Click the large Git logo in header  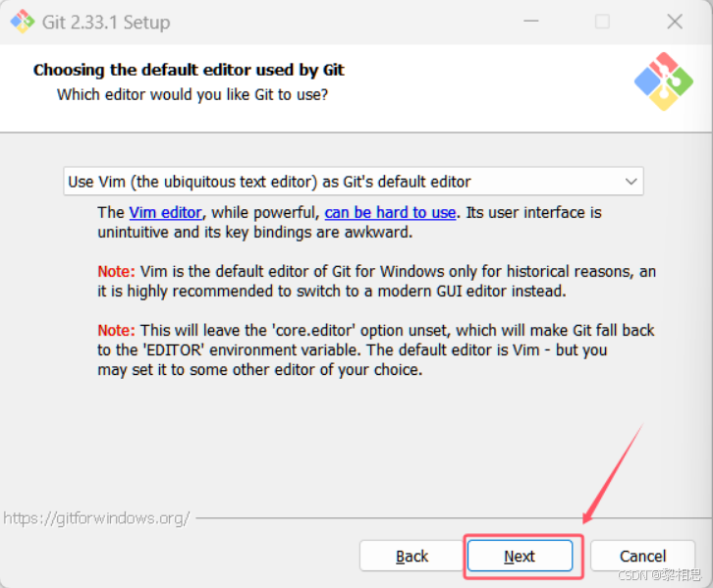(664, 81)
